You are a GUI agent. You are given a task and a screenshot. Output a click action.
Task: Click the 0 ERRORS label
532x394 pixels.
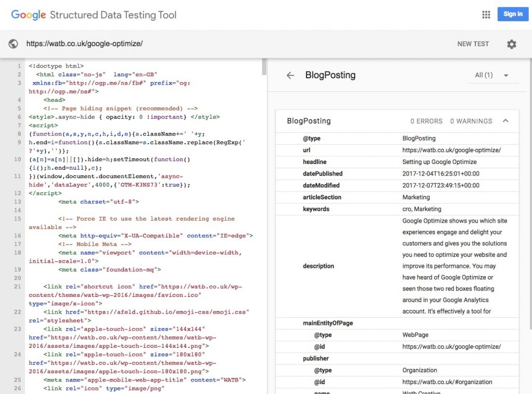pos(426,121)
